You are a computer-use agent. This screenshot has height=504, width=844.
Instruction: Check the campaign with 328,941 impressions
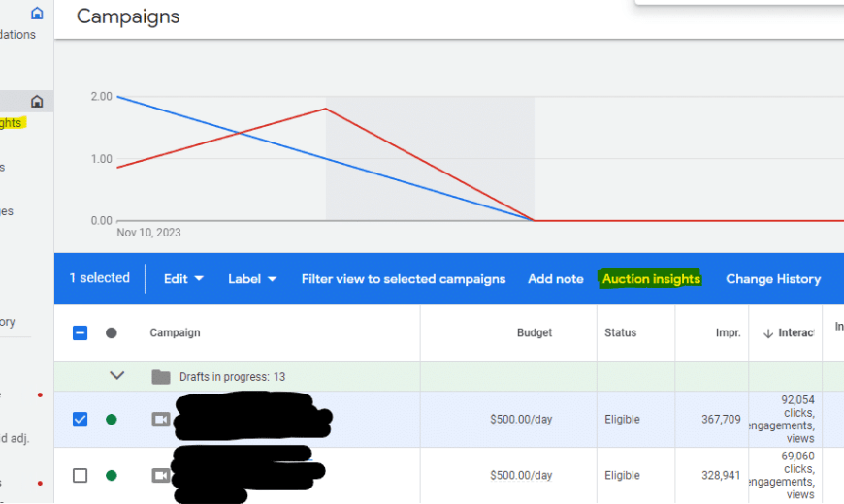click(80, 476)
